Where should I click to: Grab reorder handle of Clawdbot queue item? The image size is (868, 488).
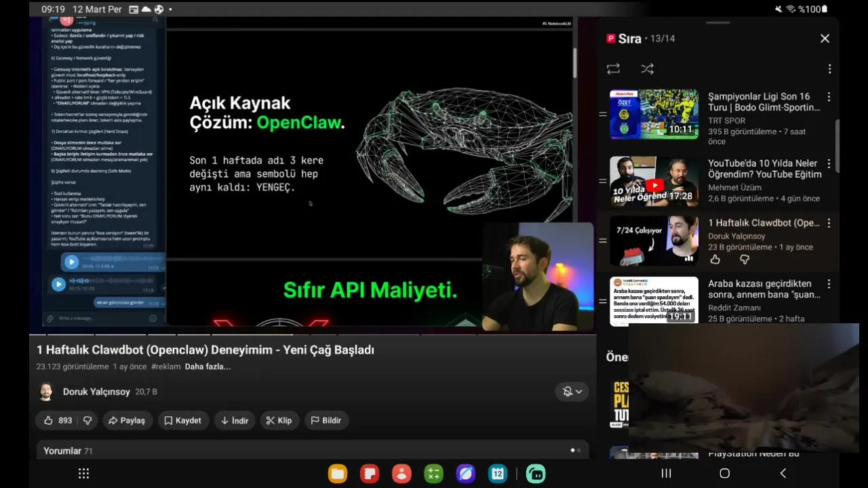(x=602, y=241)
